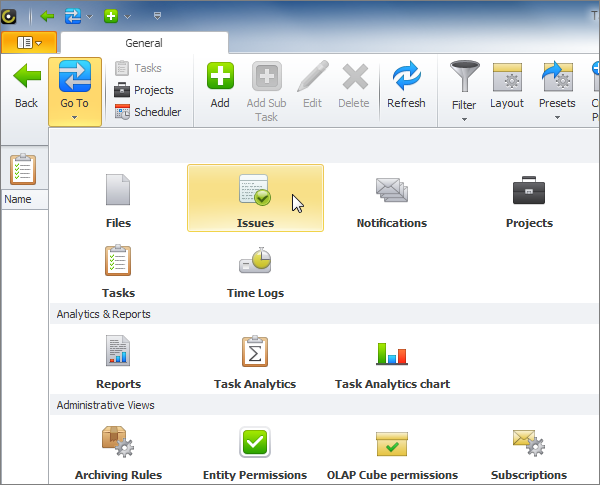Click the task clipboard icon above Name column
Image resolution: width=600 pixels, height=485 pixels.
(x=23, y=169)
